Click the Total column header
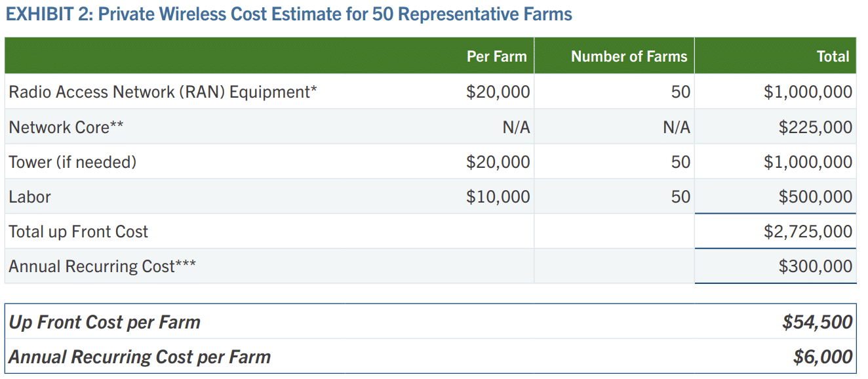Viewport: 868px width, 379px height. pos(833,56)
